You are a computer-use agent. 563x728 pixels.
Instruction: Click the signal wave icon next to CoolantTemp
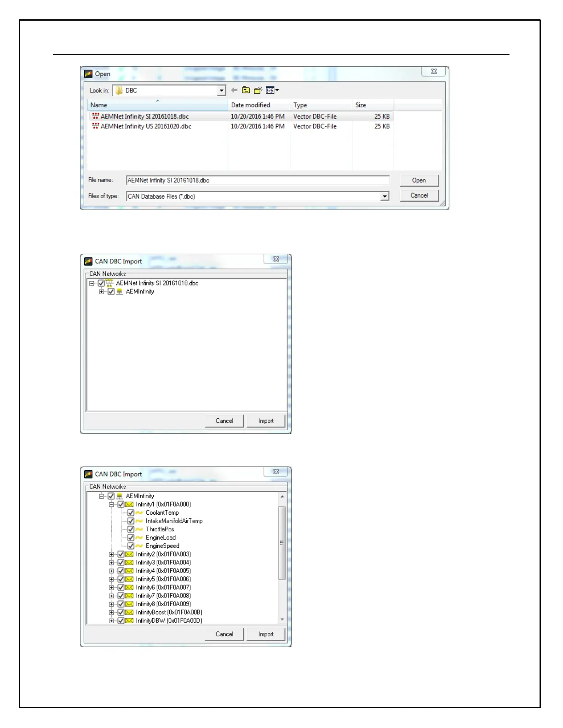coord(139,512)
